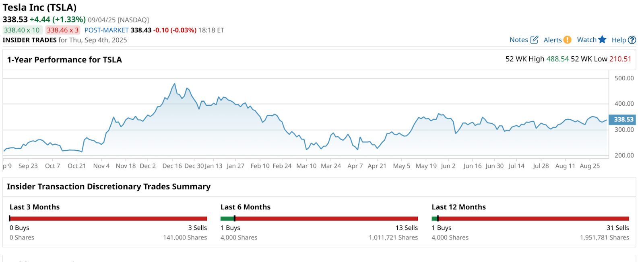
Task: Click the Sep 23 date label on chart
Action: coord(28,166)
